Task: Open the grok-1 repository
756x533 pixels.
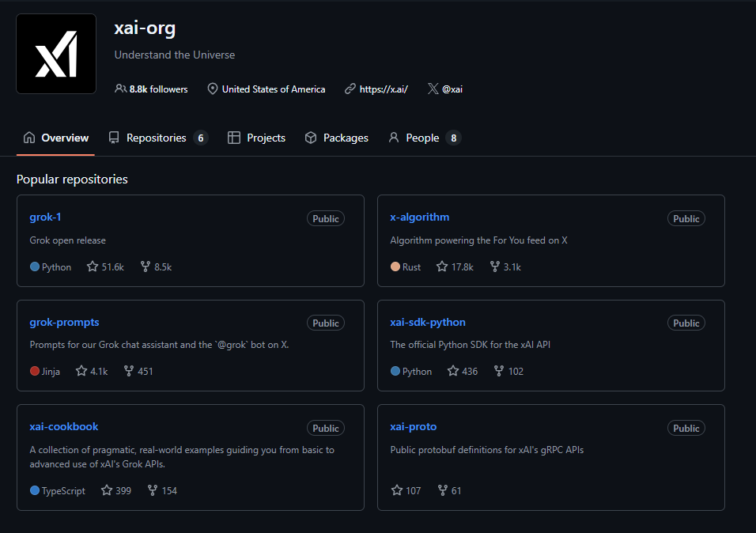Action: pos(45,217)
